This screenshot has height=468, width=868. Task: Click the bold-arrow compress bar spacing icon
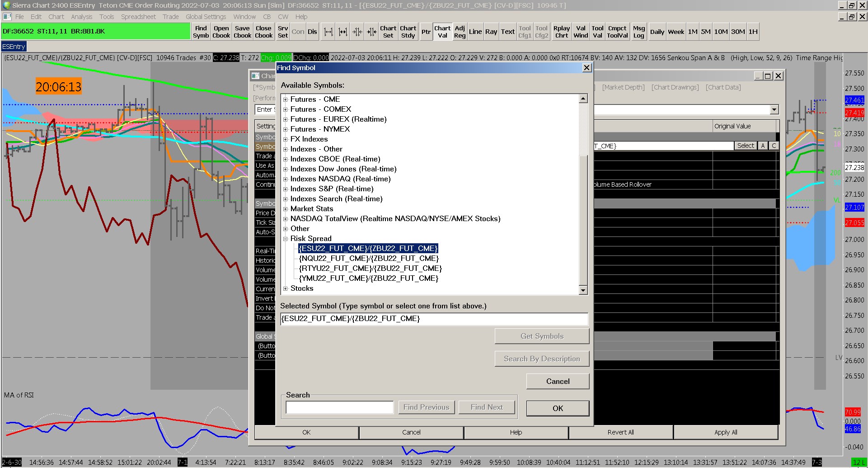(x=371, y=32)
